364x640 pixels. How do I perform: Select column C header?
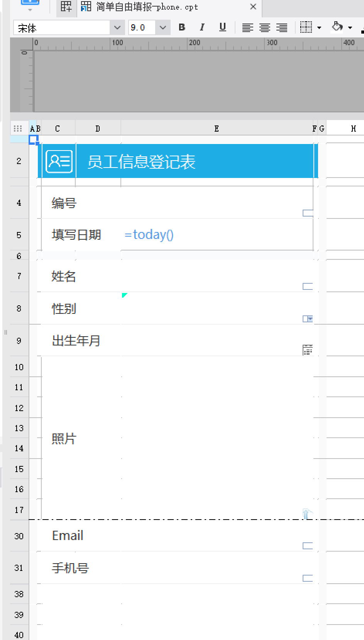(x=58, y=129)
